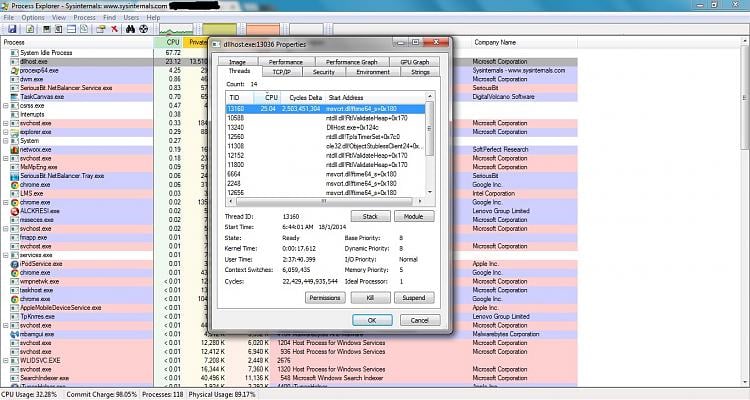Image resolution: width=750 pixels, height=400 pixels.
Task: Collapse the chrome.exe node at 0.02 CPU
Action: click(x=6, y=202)
